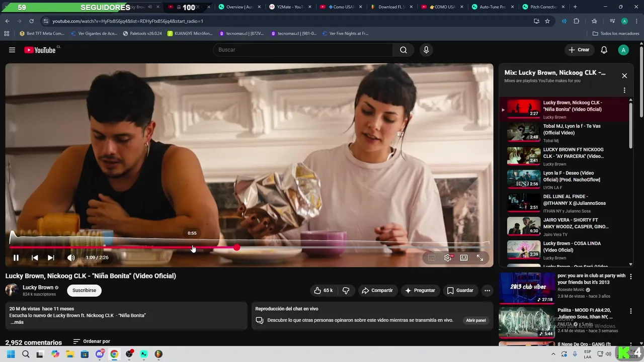The width and height of the screenshot is (644, 362).
Task: Open options for Pailita MOOD video
Action: (631, 311)
